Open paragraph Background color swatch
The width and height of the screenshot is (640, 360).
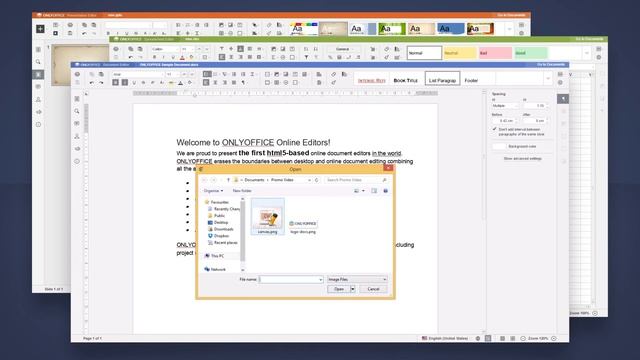pyautogui.click(x=499, y=146)
